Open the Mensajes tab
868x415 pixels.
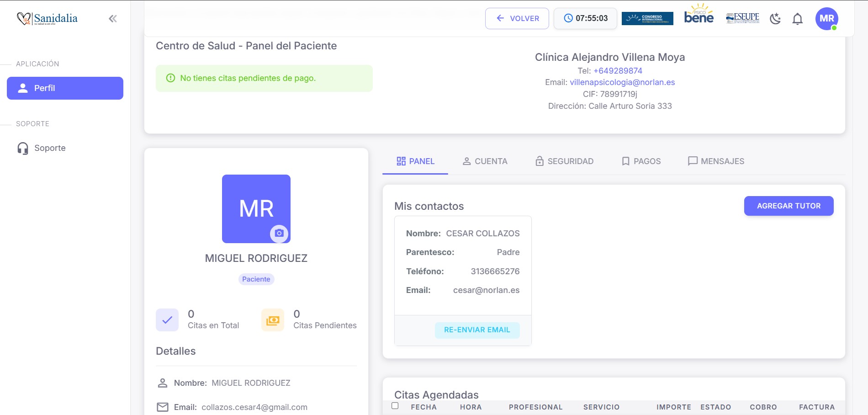716,161
